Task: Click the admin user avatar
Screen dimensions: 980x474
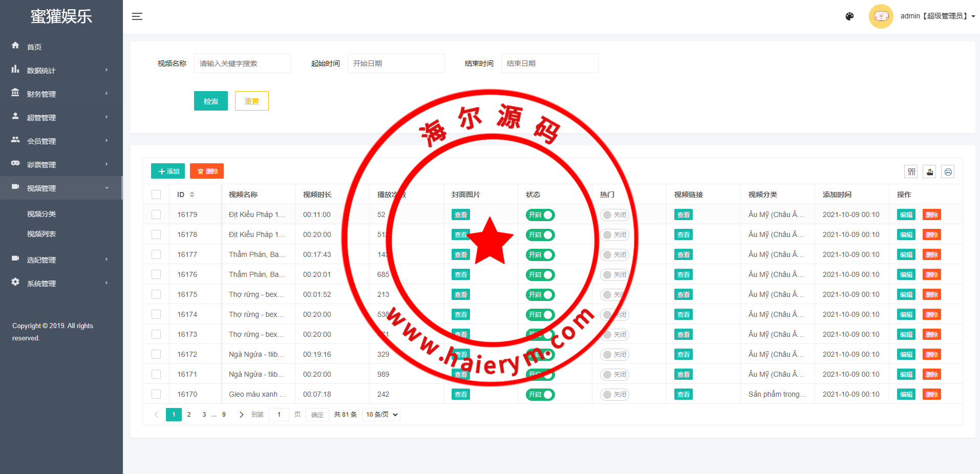Action: [881, 16]
